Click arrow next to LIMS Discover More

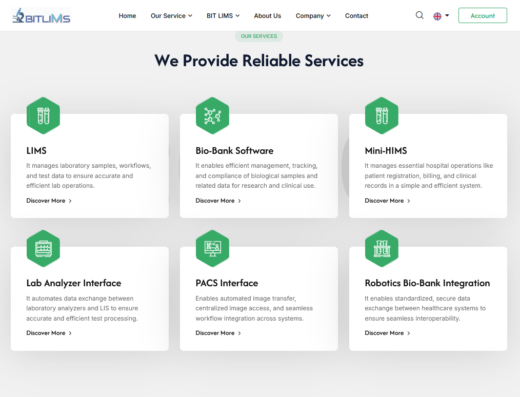click(x=70, y=201)
